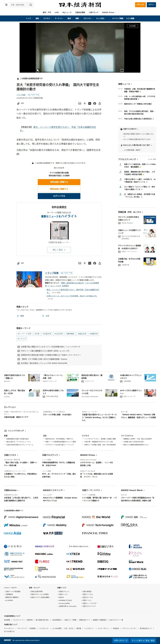Viewport: 160px width, 644px height.
Task: Share to X icon under article date
Action: point(90,103)
